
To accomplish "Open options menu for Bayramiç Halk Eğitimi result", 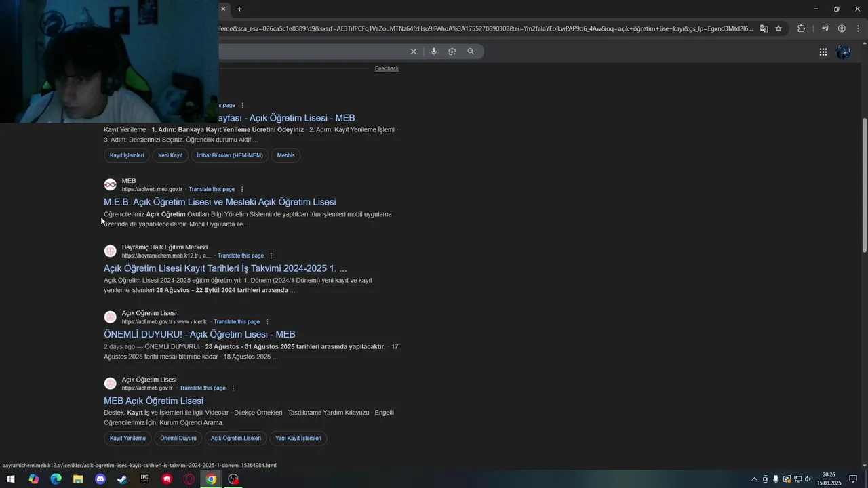I will 271,256.
